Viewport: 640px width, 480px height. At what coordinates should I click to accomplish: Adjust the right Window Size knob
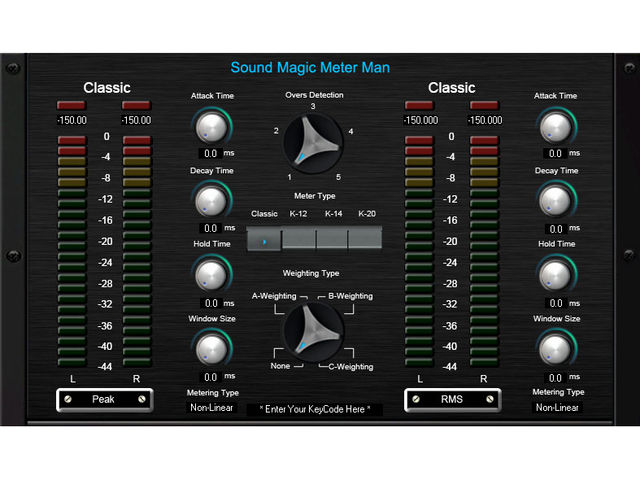click(x=556, y=349)
